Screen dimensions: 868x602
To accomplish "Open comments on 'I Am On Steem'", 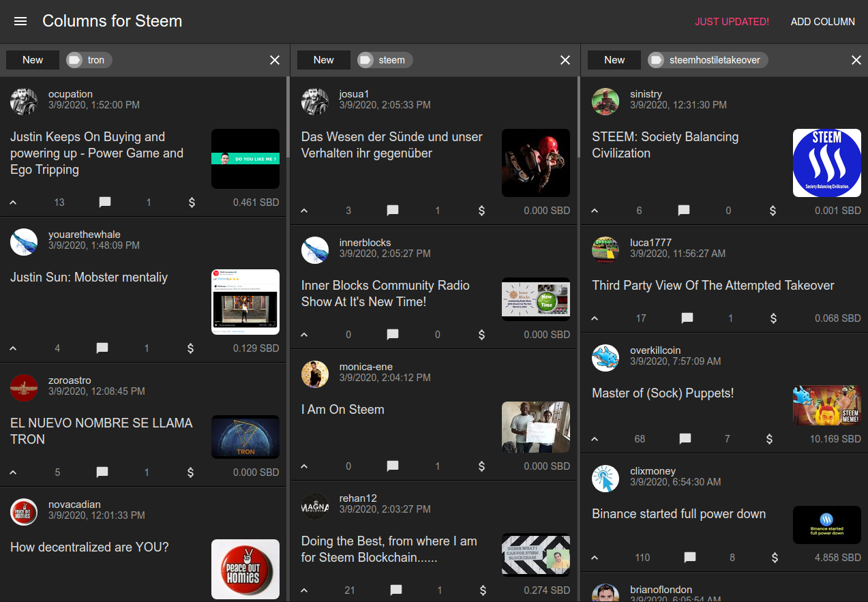I will [x=393, y=466].
